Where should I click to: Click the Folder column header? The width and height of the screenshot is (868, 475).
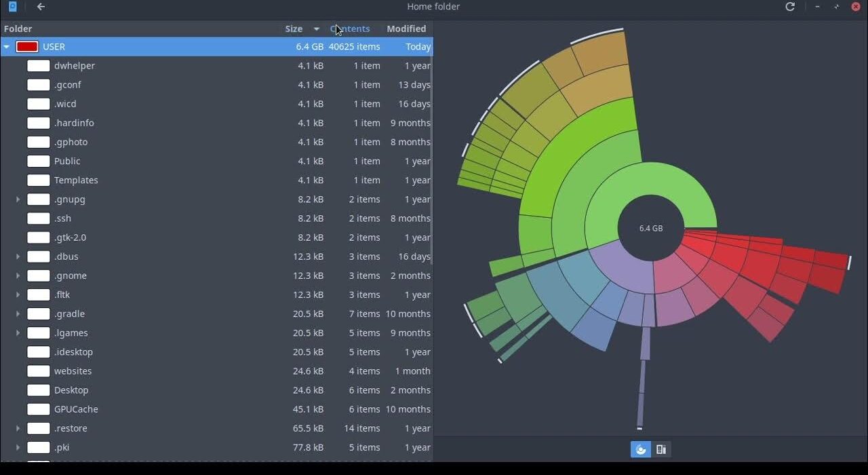18,28
